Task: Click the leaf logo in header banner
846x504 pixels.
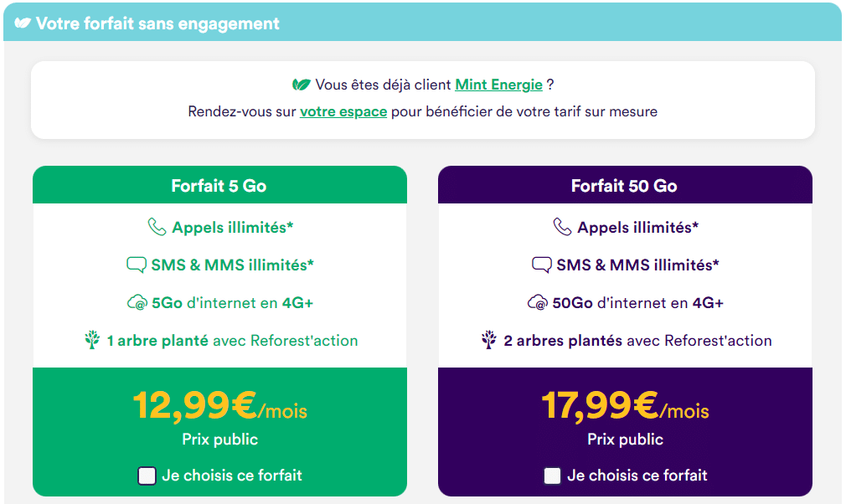Action: click(23, 23)
